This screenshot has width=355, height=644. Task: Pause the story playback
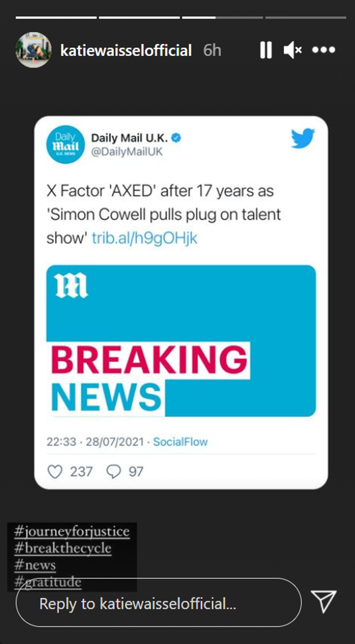click(x=266, y=50)
